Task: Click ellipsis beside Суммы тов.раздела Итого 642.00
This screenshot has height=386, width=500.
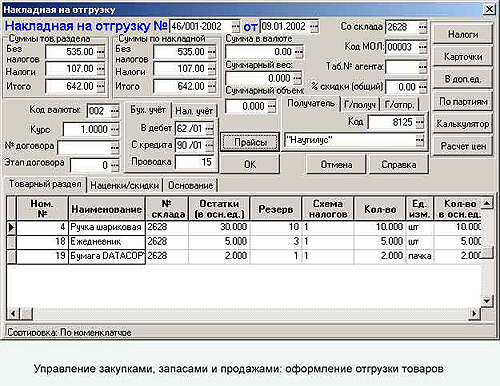Action: click(100, 87)
